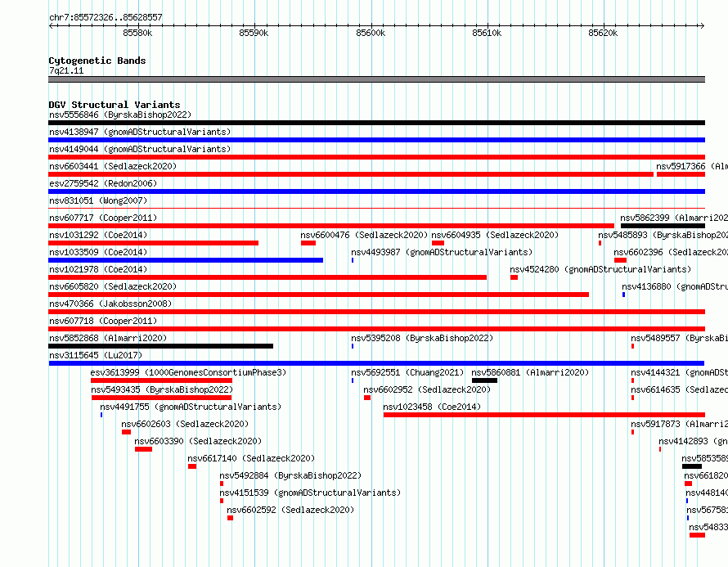728x567 pixels.
Task: Click the nsv5917366 variant label
Action: point(692,166)
